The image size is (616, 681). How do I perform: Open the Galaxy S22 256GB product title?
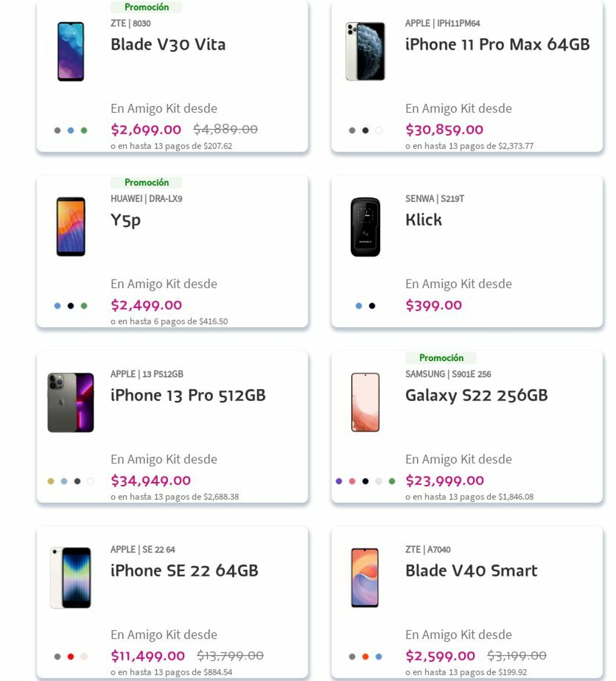[476, 395]
